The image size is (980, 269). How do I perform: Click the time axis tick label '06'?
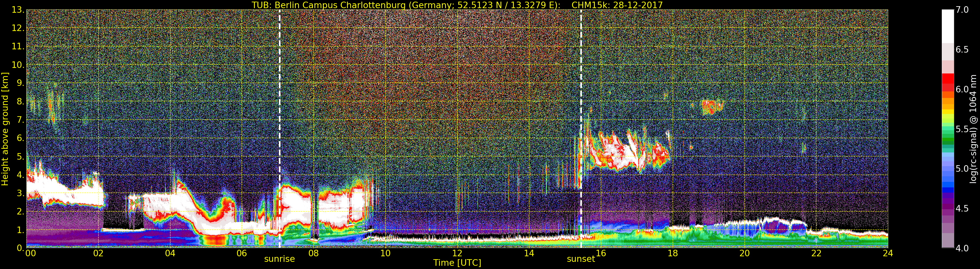[242, 253]
